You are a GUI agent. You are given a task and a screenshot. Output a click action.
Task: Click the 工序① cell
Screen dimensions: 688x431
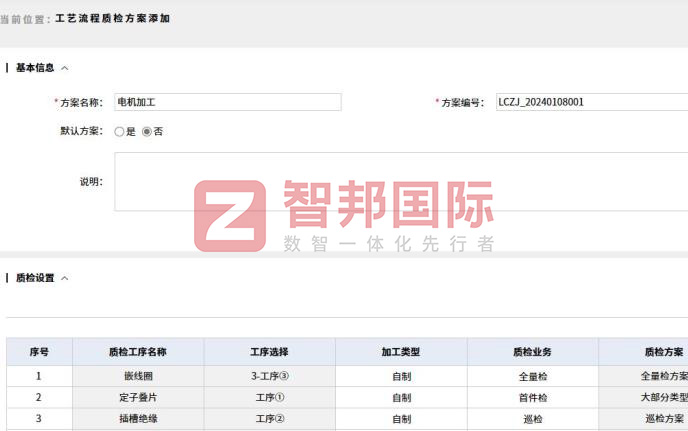pyautogui.click(x=269, y=397)
